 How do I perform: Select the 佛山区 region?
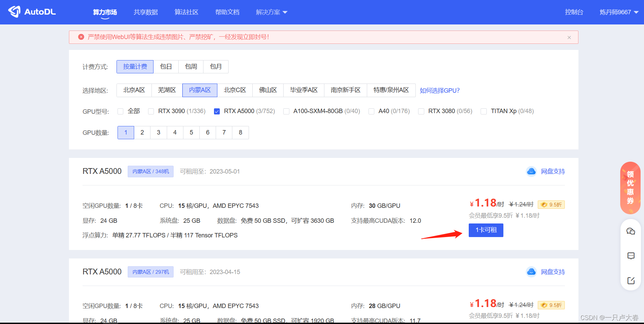(268, 90)
